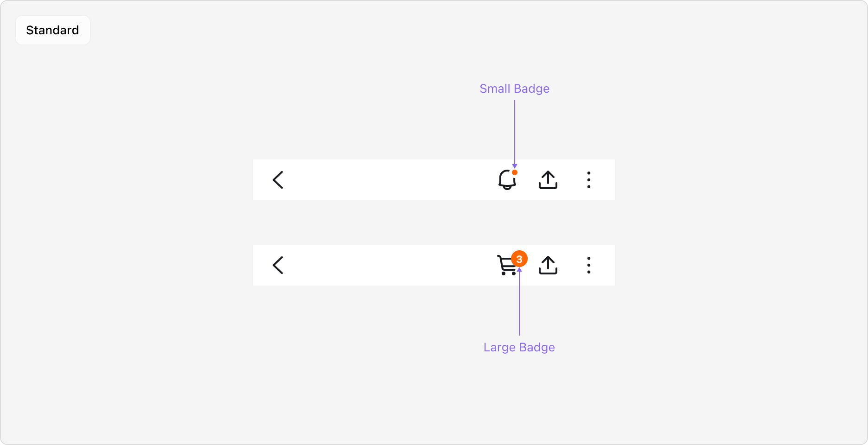Click the share icon in the top toolbar

[548, 180]
